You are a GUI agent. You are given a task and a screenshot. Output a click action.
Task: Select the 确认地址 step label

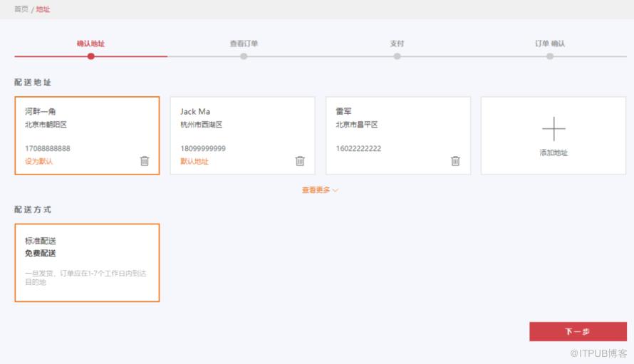[x=91, y=43]
